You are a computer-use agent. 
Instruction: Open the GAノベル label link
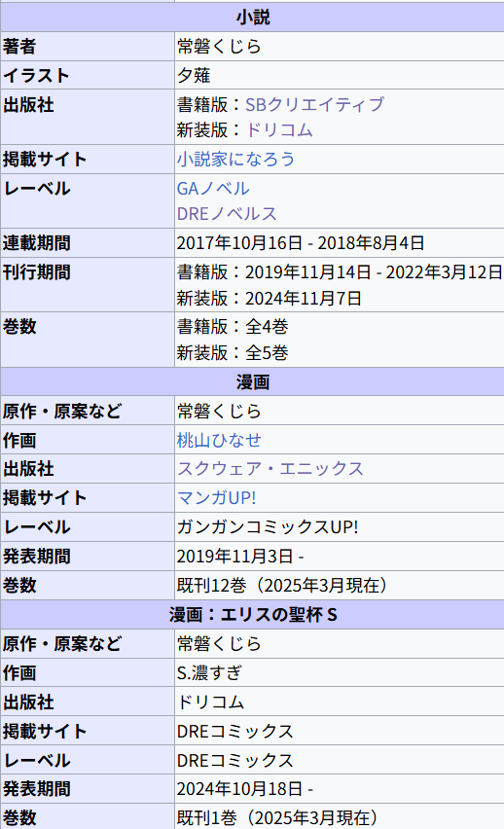tap(213, 189)
